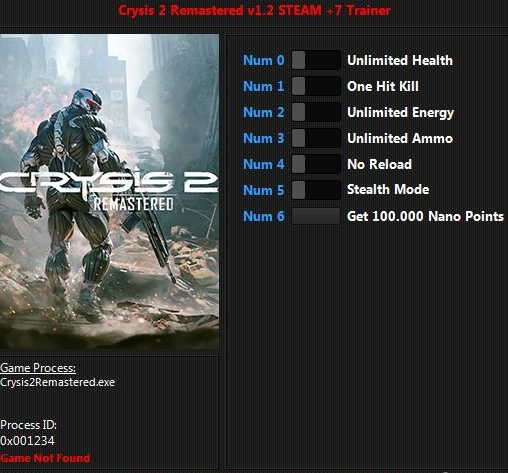Click the Game Not Found status text
The width and height of the screenshot is (508, 473).
tap(45, 458)
